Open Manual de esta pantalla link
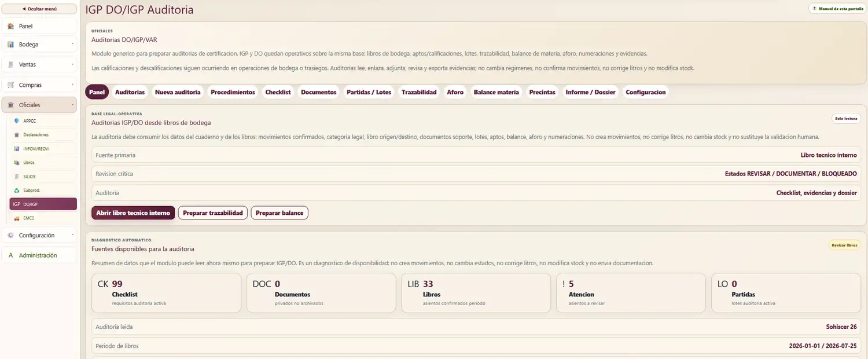Image resolution: width=868 pixels, height=359 pixels. pos(837,9)
